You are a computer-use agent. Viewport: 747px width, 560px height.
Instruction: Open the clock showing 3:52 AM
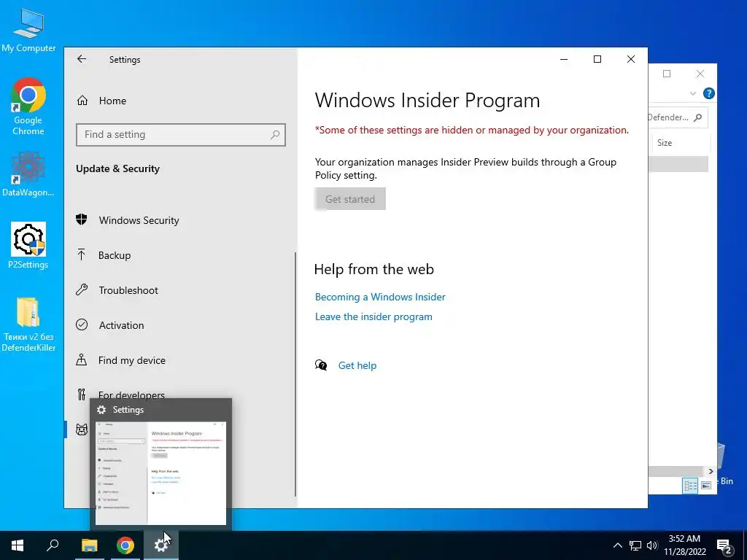[684, 545]
